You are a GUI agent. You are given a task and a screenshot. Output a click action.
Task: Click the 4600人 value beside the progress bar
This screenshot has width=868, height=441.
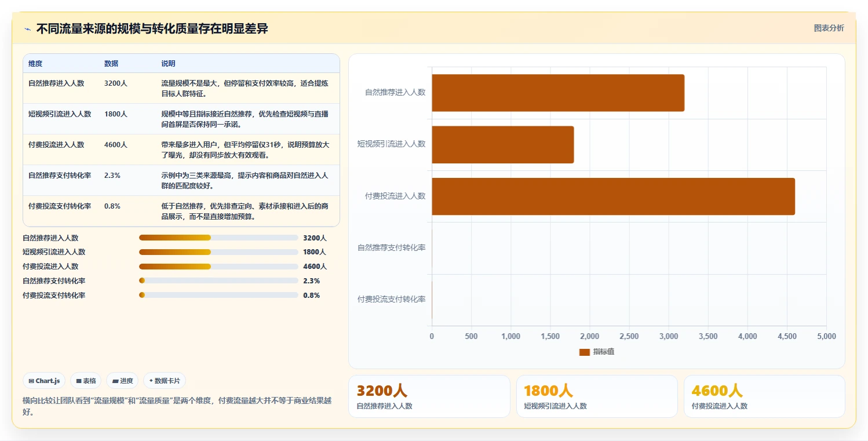[x=315, y=267]
